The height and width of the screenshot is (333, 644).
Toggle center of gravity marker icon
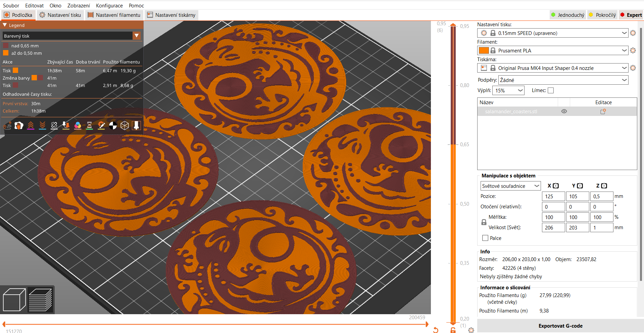(x=113, y=126)
